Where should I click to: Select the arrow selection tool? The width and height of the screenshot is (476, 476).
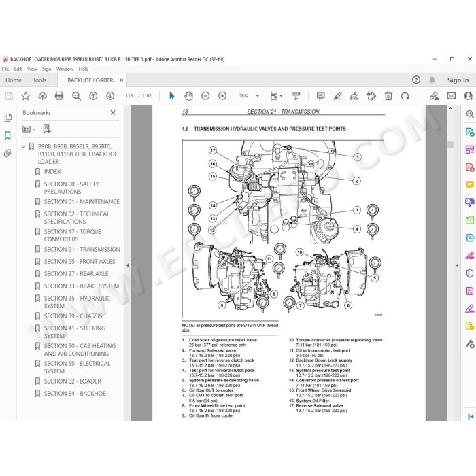tap(172, 96)
